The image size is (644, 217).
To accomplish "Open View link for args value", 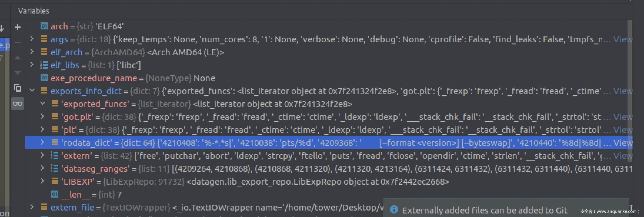I will (623, 39).
